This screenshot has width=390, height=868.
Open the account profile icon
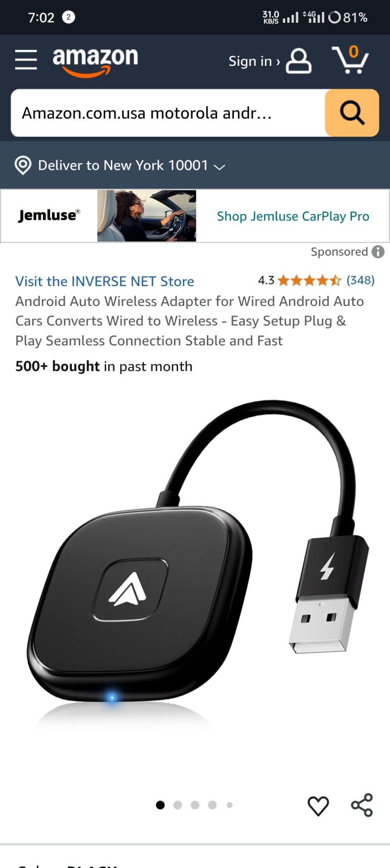[298, 61]
